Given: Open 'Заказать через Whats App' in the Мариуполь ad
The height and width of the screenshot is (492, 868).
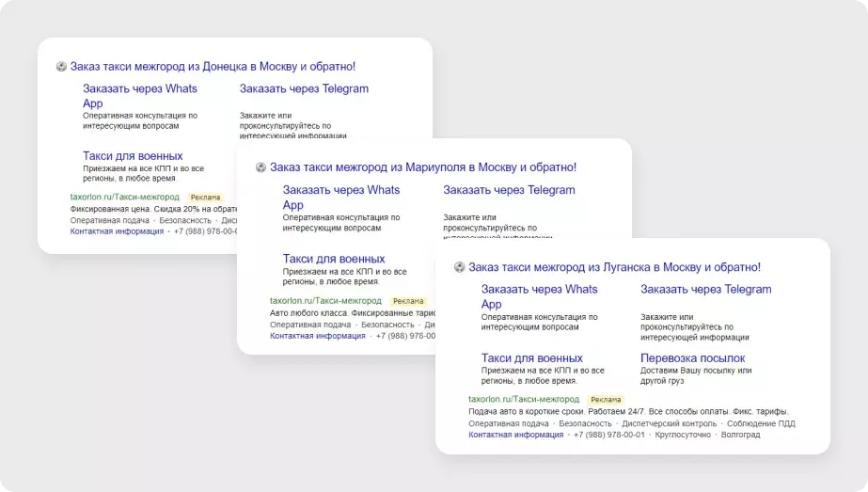Looking at the screenshot, I should click(x=341, y=198).
